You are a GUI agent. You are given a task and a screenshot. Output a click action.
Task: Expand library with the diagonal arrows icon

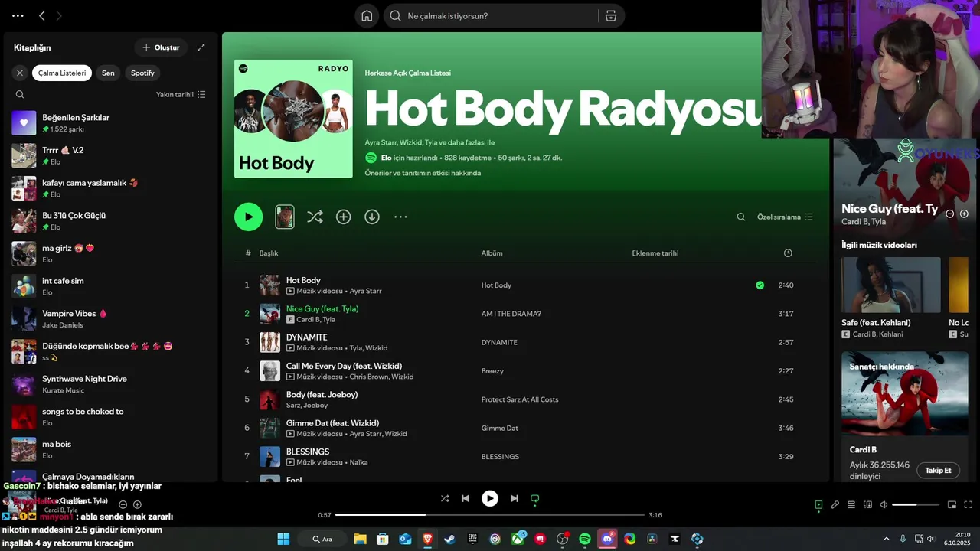click(201, 47)
